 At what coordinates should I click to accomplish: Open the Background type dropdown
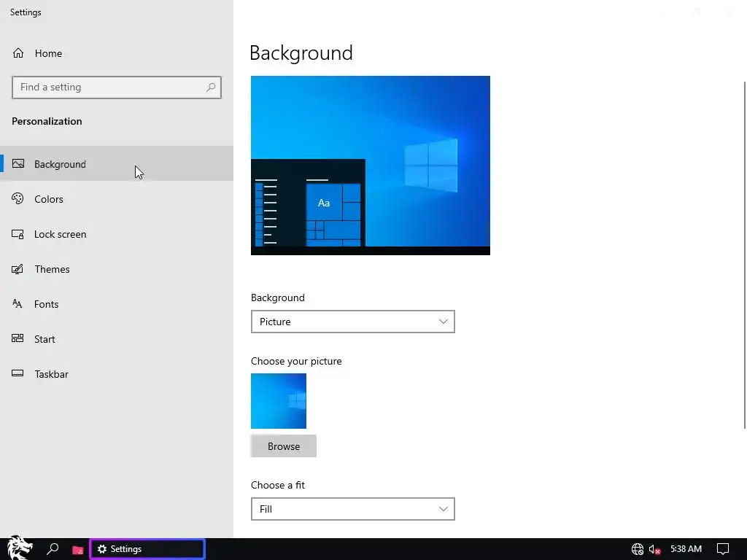pyautogui.click(x=352, y=322)
